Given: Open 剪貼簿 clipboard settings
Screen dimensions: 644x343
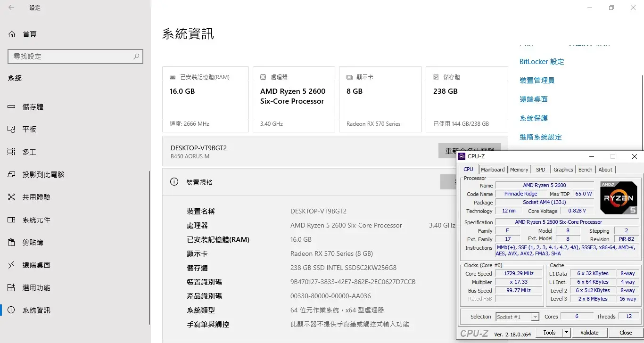Looking at the screenshot, I should pyautogui.click(x=33, y=243).
